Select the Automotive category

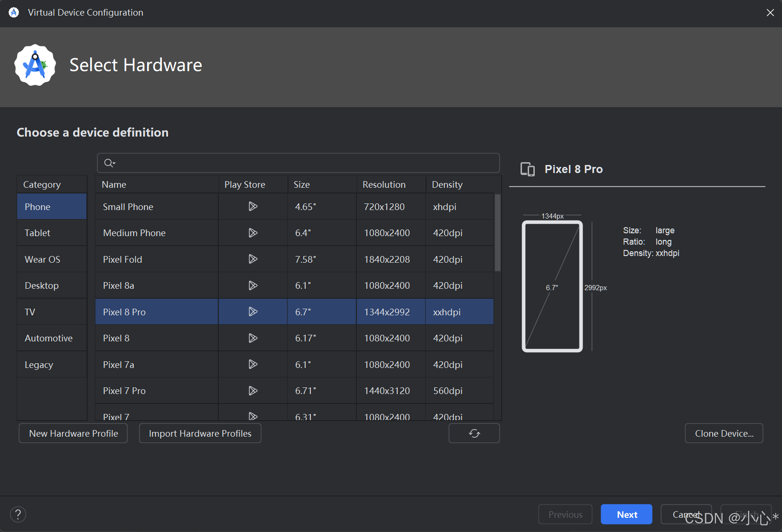[x=52, y=338]
